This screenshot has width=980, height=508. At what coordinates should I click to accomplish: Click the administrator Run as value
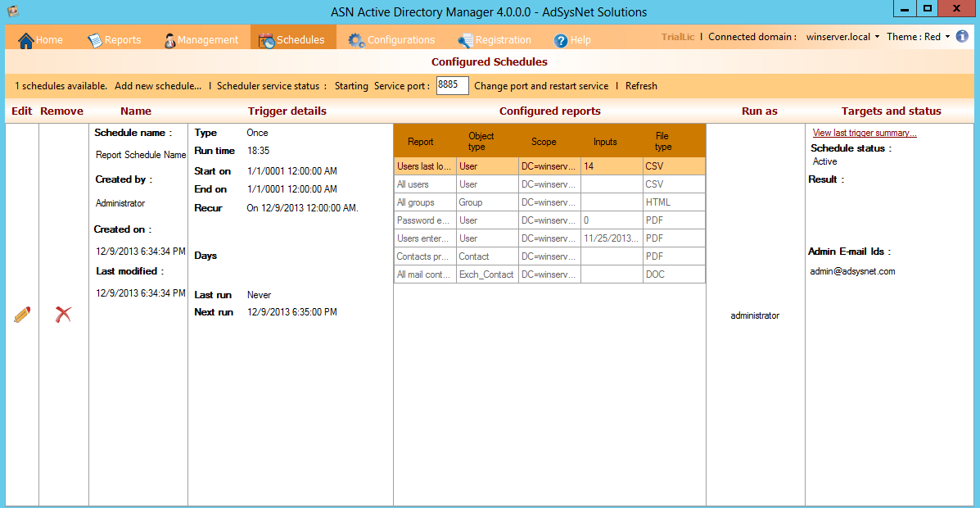[755, 315]
